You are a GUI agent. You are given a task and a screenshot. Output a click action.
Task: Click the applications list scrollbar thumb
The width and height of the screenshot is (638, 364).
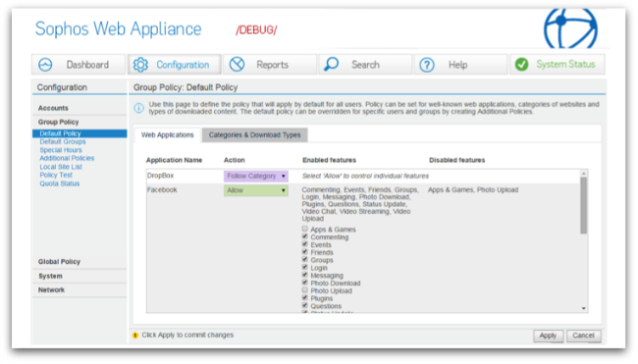pyautogui.click(x=583, y=205)
